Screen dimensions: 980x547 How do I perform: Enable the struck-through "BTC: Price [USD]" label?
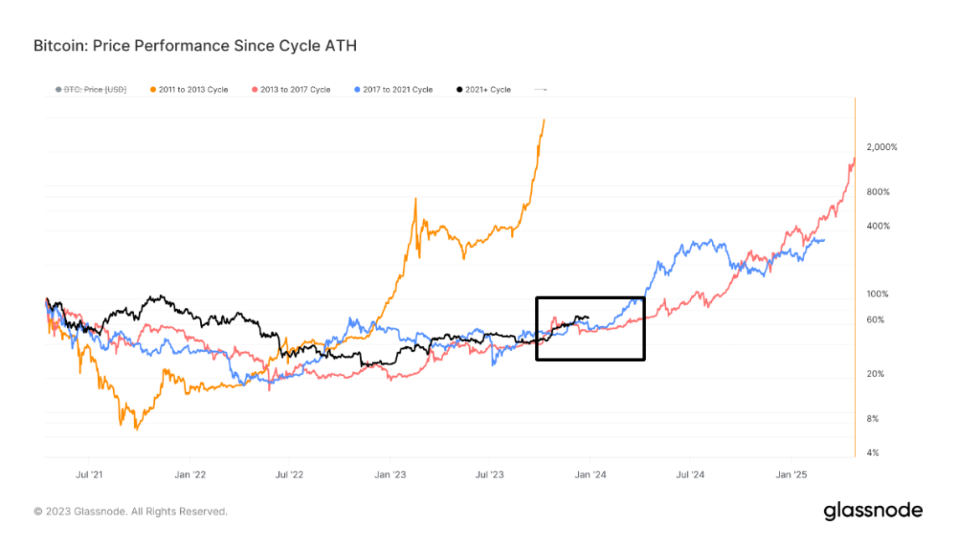coord(95,90)
